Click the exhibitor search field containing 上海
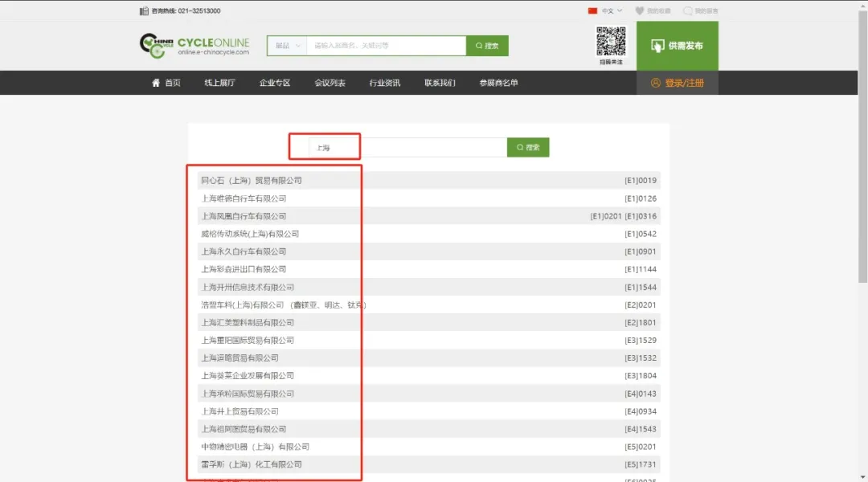868x482 pixels. coord(407,148)
